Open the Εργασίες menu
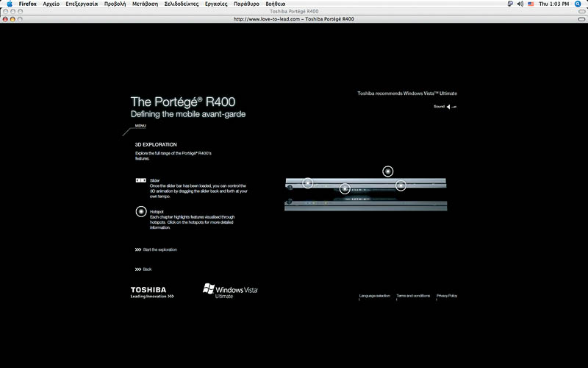Viewport: 588px width, 368px height. click(216, 4)
